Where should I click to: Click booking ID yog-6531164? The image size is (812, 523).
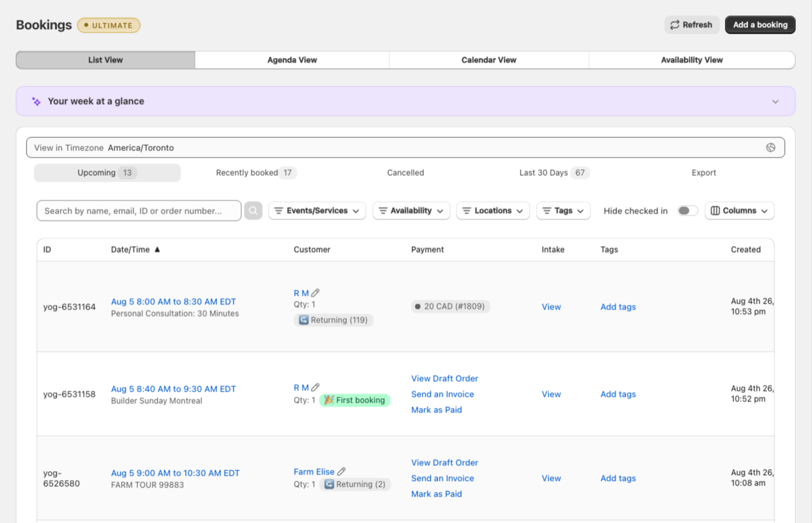(x=70, y=307)
